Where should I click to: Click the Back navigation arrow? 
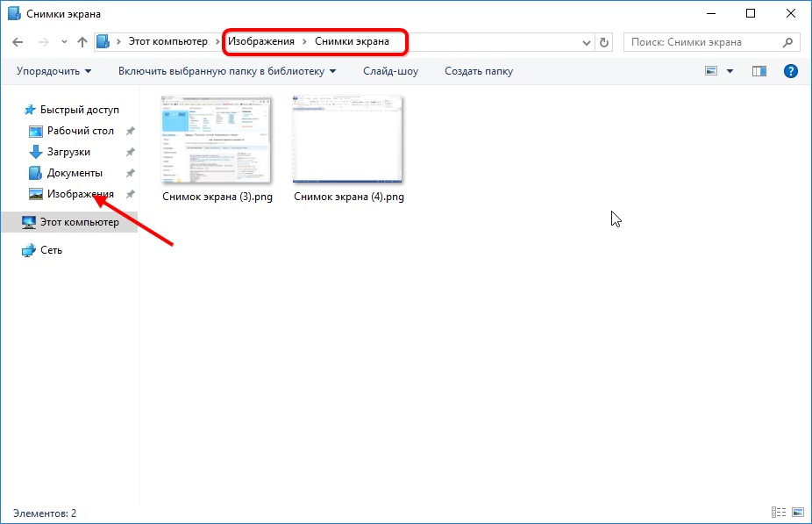[x=18, y=42]
